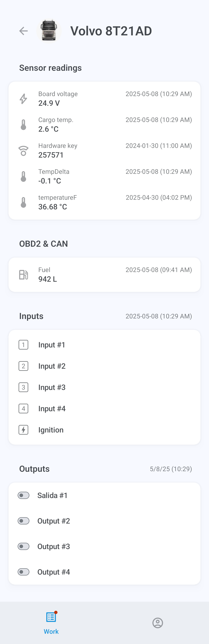Click the Hardware key signal icon
This screenshot has width=209, height=644.
[x=24, y=151]
